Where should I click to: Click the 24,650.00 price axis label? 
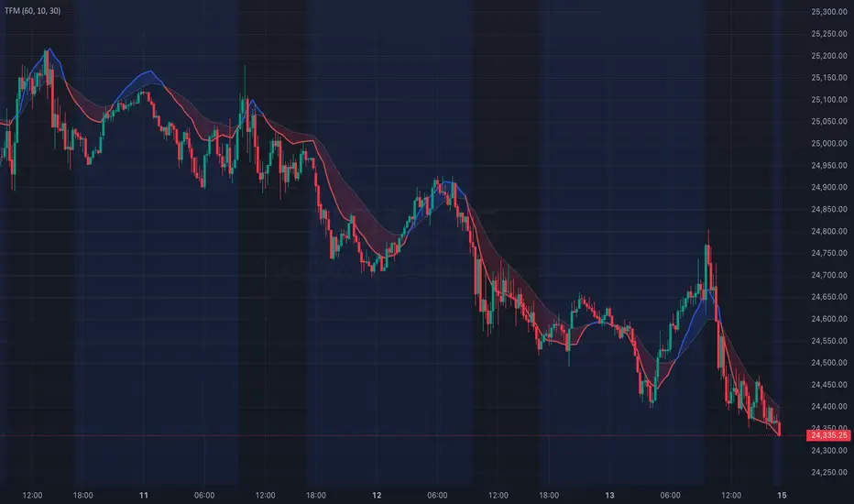pyautogui.click(x=829, y=297)
